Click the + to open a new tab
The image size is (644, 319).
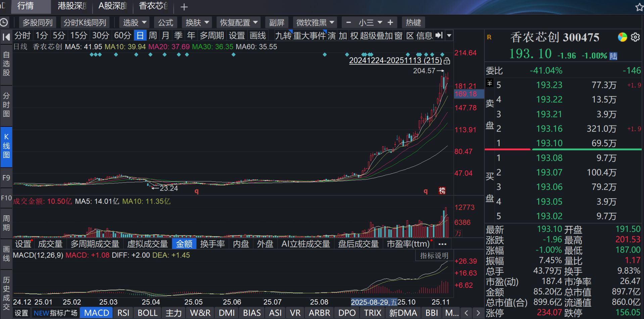click(184, 6)
